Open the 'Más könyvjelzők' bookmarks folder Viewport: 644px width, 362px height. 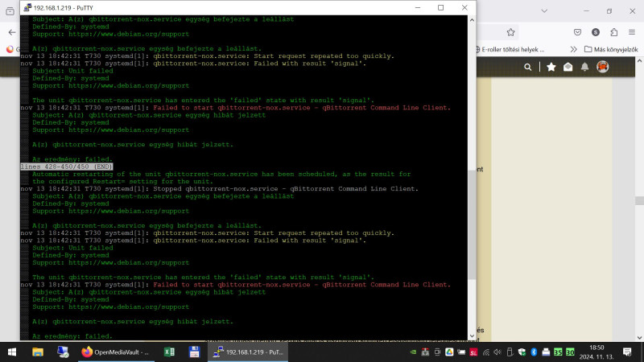[x=611, y=49]
